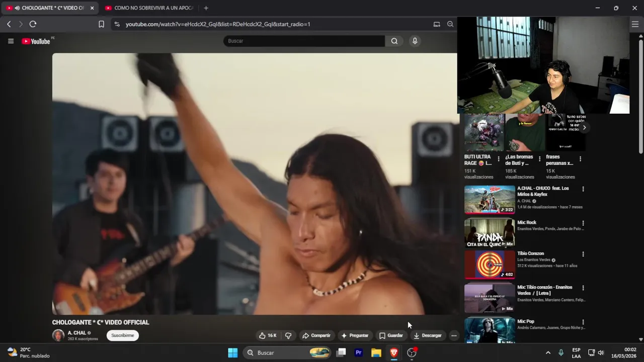644x362 pixels.
Task: Open A.CHAL - CHUCO video thumbnail
Action: coord(490,200)
